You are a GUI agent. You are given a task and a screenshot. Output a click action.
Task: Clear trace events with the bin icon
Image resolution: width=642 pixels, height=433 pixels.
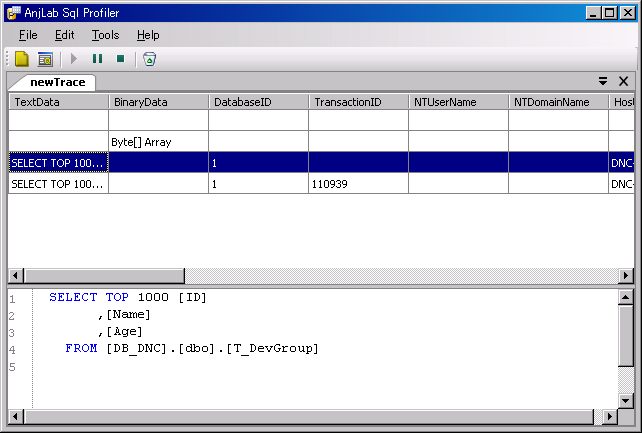click(x=149, y=59)
